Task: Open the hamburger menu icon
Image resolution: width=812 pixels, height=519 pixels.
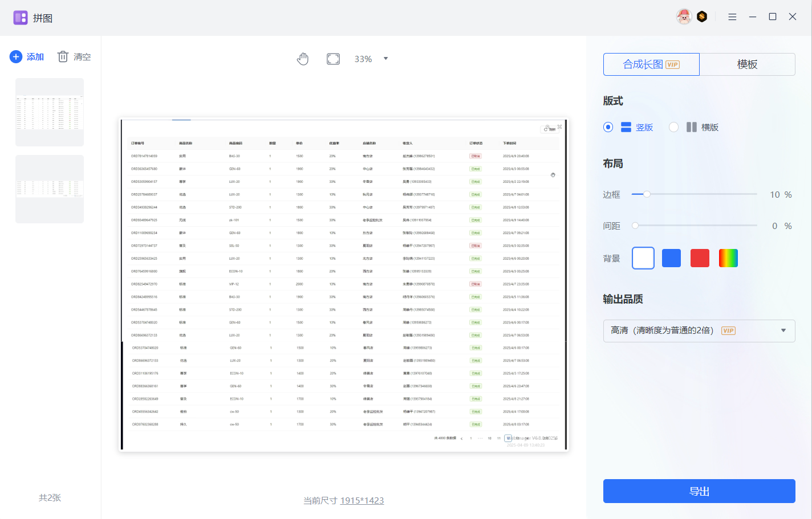Action: pyautogui.click(x=732, y=17)
